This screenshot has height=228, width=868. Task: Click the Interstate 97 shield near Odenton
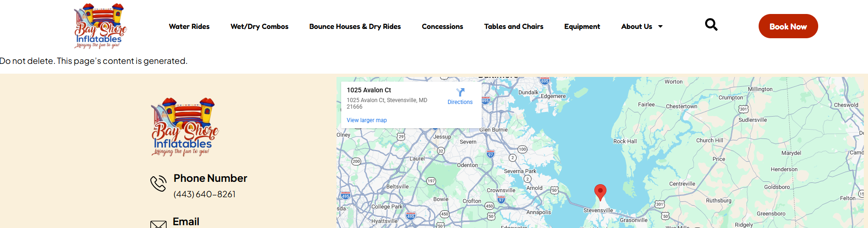point(491,154)
